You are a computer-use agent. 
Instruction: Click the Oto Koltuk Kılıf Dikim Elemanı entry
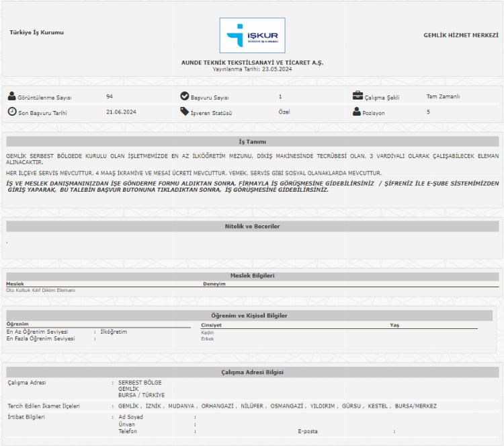pos(40,290)
